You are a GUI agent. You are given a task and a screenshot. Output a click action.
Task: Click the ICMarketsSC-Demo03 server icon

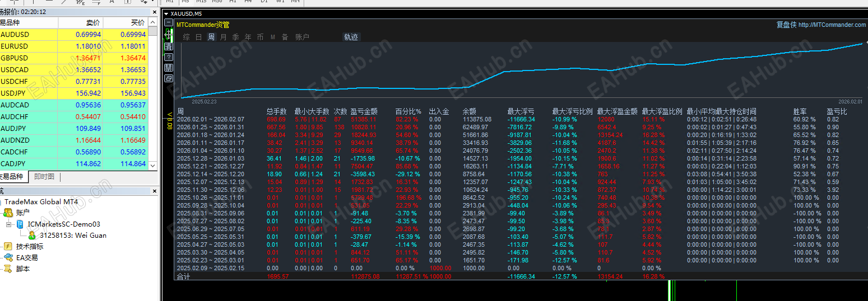point(20,224)
